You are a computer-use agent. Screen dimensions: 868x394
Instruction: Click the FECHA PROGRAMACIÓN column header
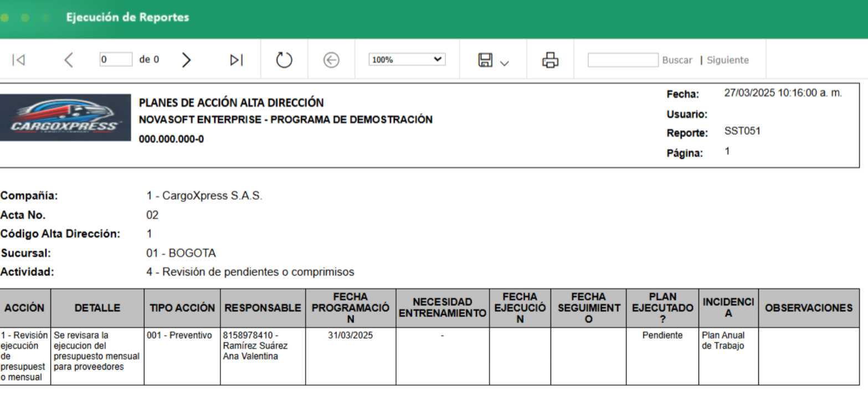350,308
